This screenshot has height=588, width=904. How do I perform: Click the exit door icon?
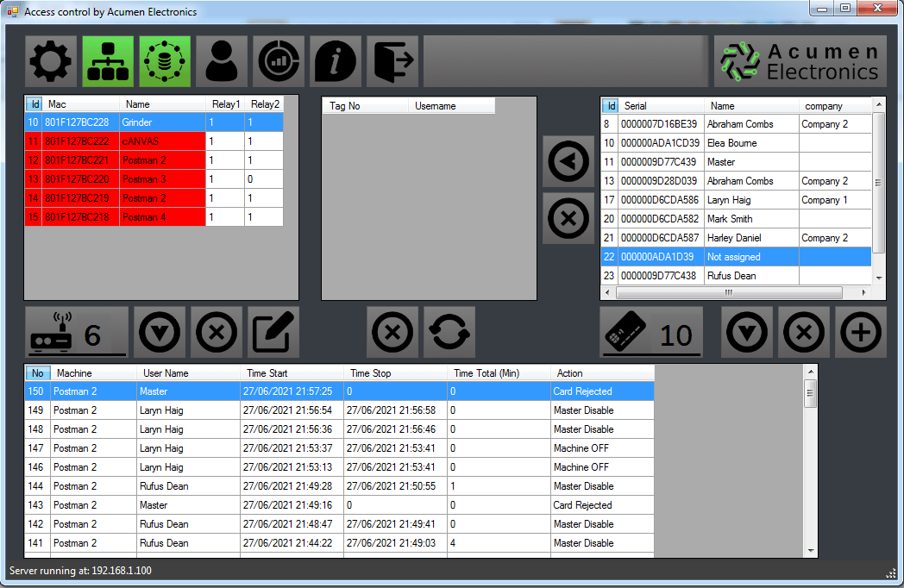(x=392, y=62)
